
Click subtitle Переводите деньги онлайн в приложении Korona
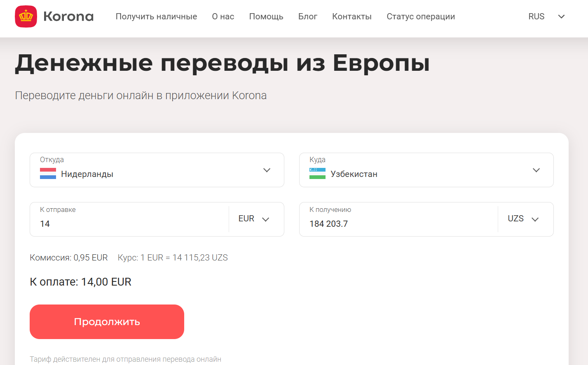pyautogui.click(x=141, y=95)
